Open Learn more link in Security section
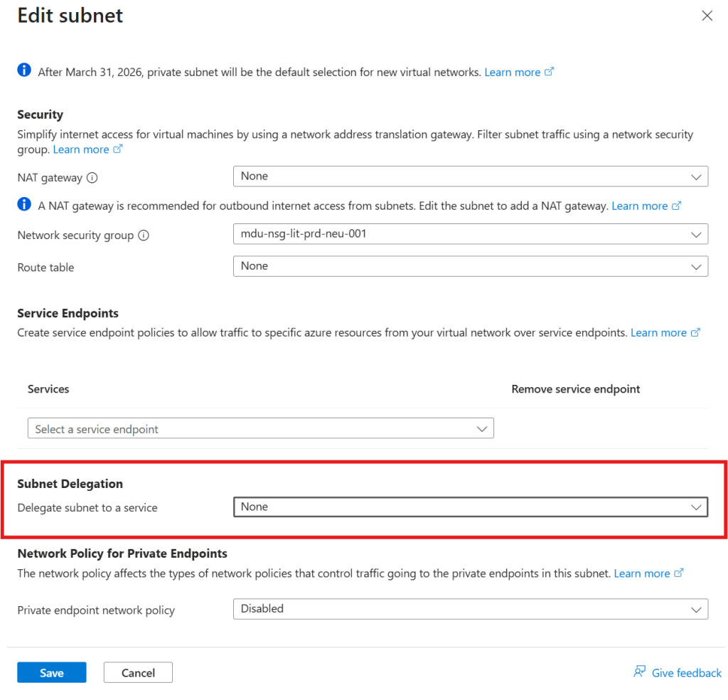The image size is (728, 700). [x=81, y=149]
